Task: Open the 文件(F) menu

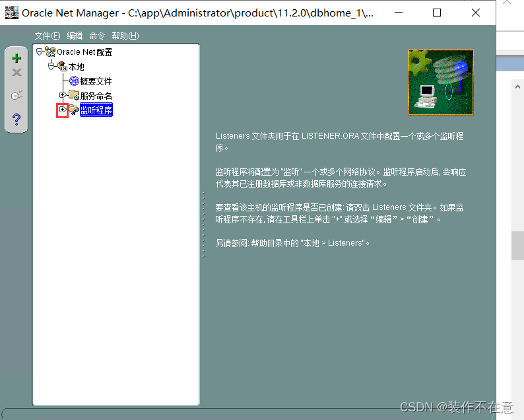Action: pos(48,36)
